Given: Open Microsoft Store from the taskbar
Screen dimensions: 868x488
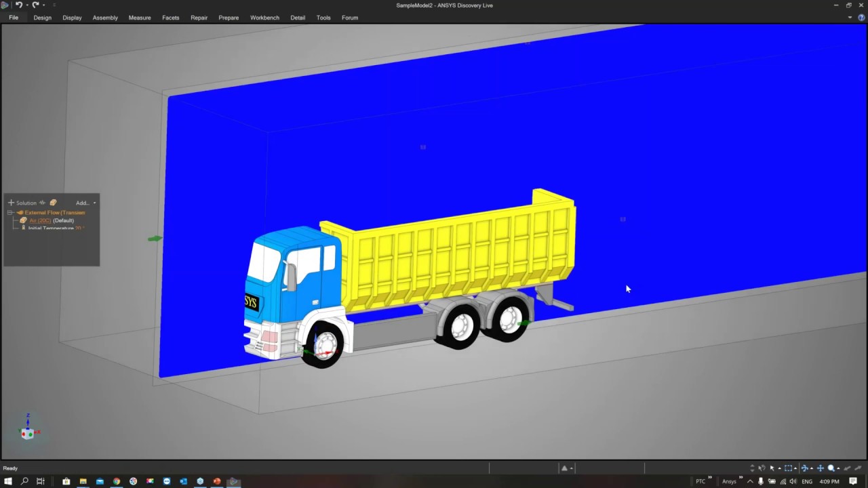Looking at the screenshot, I should coord(66,481).
